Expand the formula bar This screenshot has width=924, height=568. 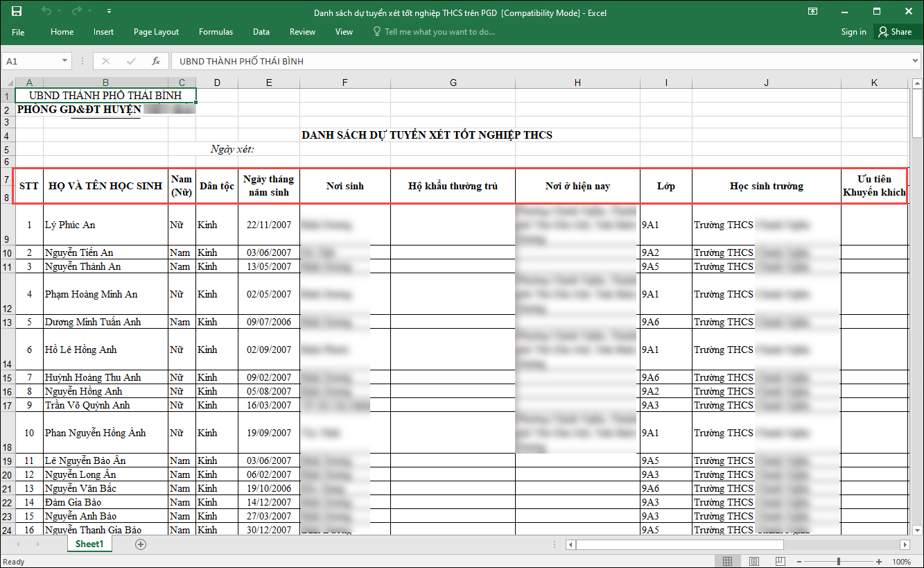pyautogui.click(x=915, y=61)
